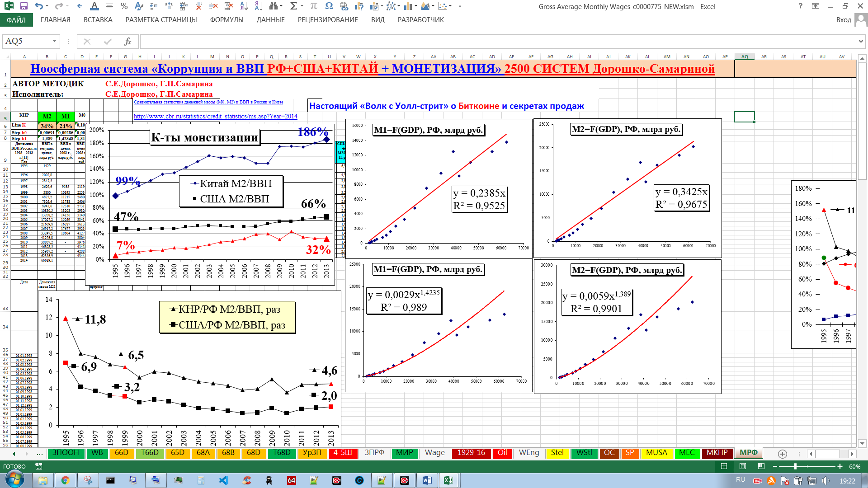868x488 pixels.
Task: Click the percent style icon
Action: pos(124,6)
